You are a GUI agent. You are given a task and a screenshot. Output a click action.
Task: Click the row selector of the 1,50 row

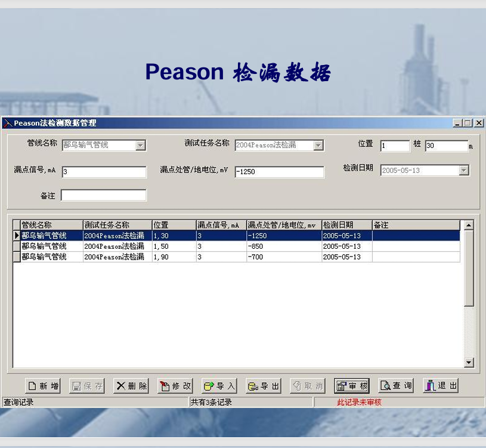17,246
